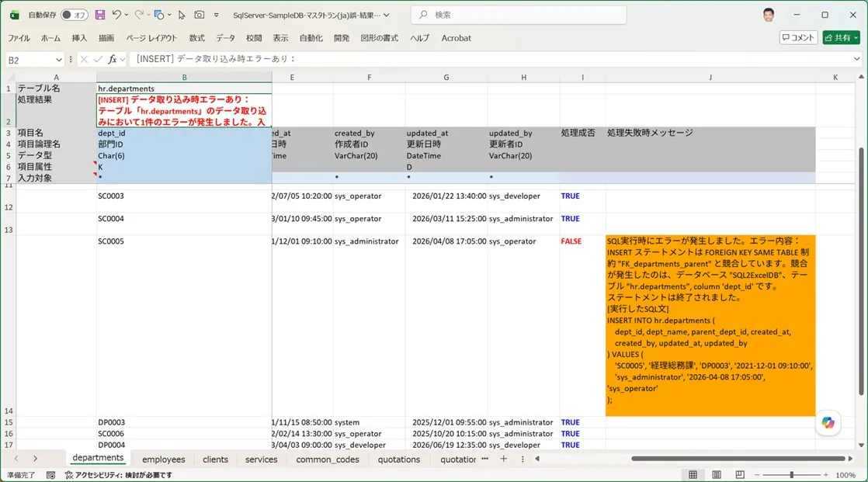Click the camera screenshot icon

(x=200, y=15)
